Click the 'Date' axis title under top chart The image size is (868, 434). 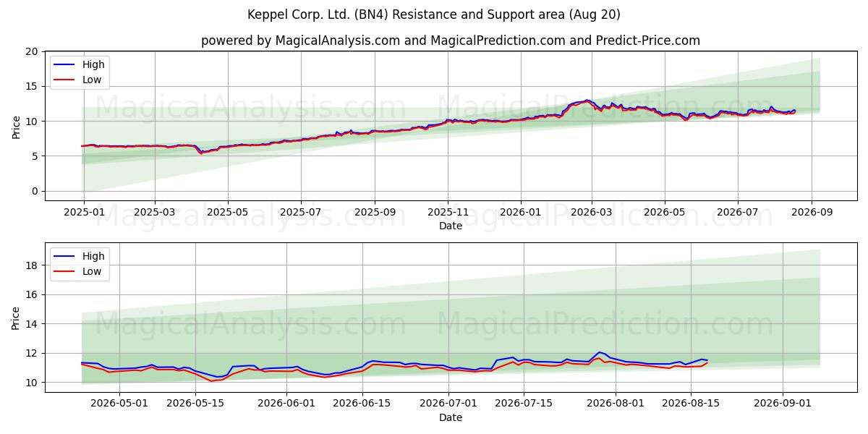(x=450, y=226)
